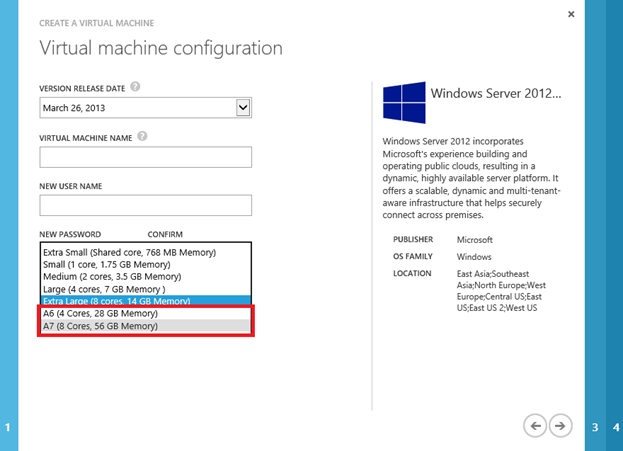The width and height of the screenshot is (623, 451).
Task: Jump to wizard step 3
Action: 595,428
